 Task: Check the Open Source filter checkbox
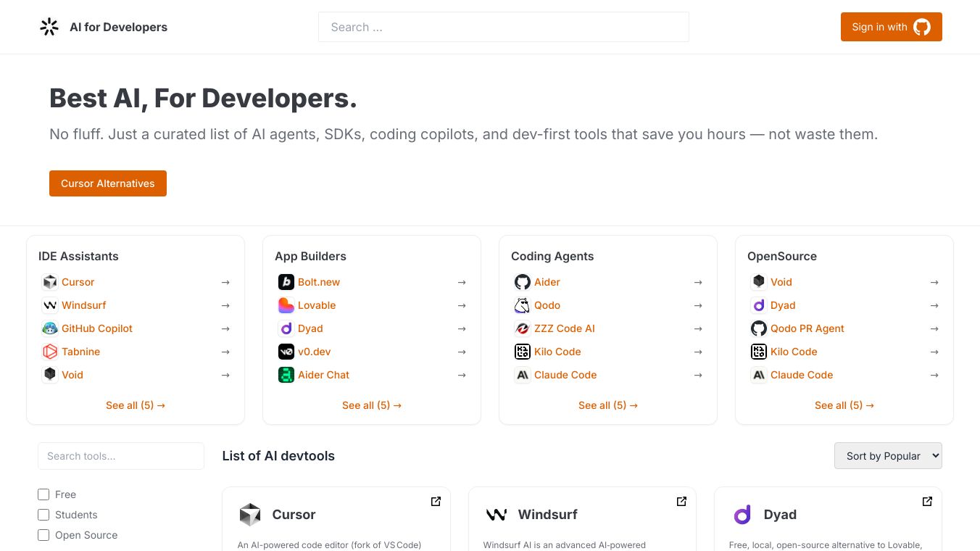(x=43, y=535)
